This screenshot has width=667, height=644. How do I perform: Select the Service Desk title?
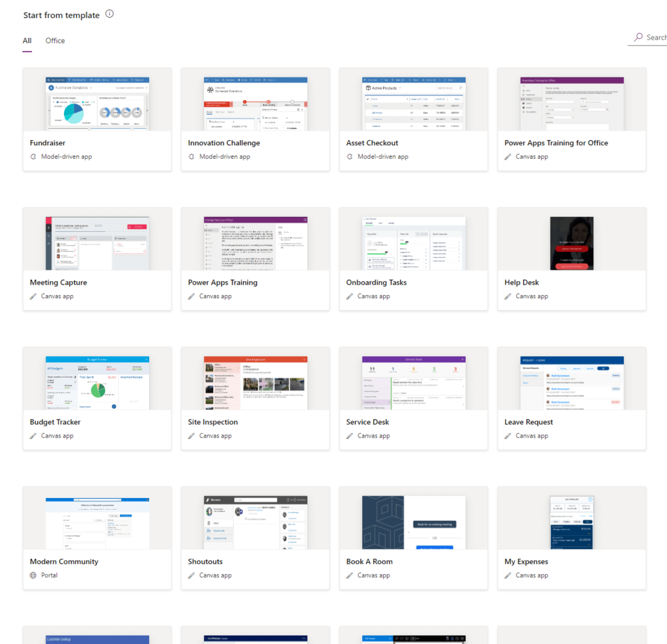coord(367,422)
